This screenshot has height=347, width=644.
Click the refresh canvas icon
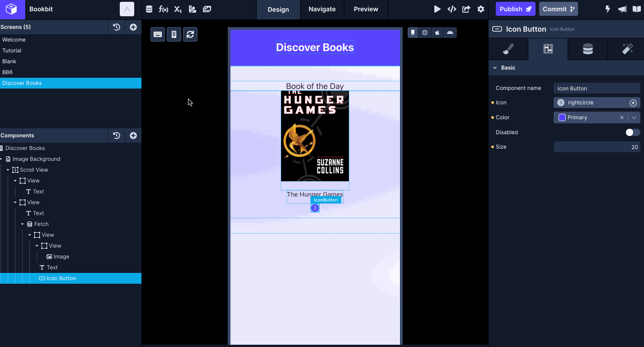[190, 34]
